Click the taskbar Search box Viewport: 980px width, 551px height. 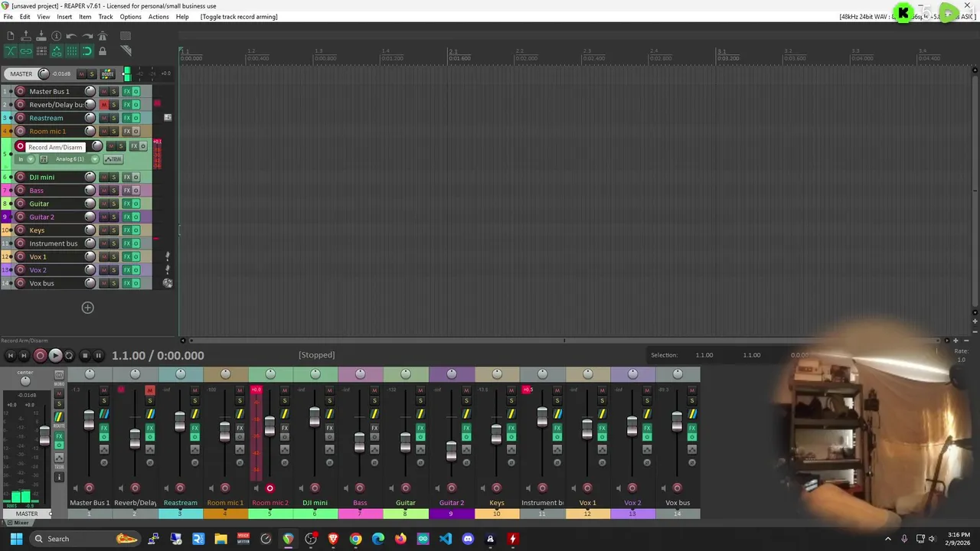click(x=85, y=539)
